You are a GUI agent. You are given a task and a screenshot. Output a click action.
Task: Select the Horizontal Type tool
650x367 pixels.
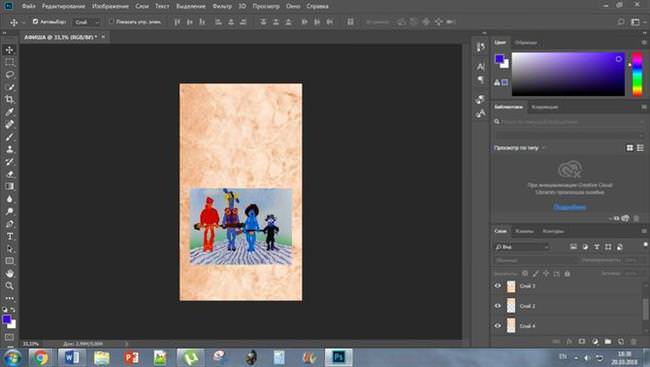9,236
